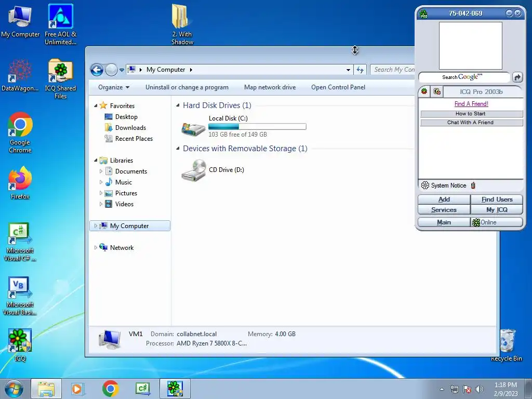Click the ICQ Add button
The image size is (532, 399).
pyautogui.click(x=444, y=199)
